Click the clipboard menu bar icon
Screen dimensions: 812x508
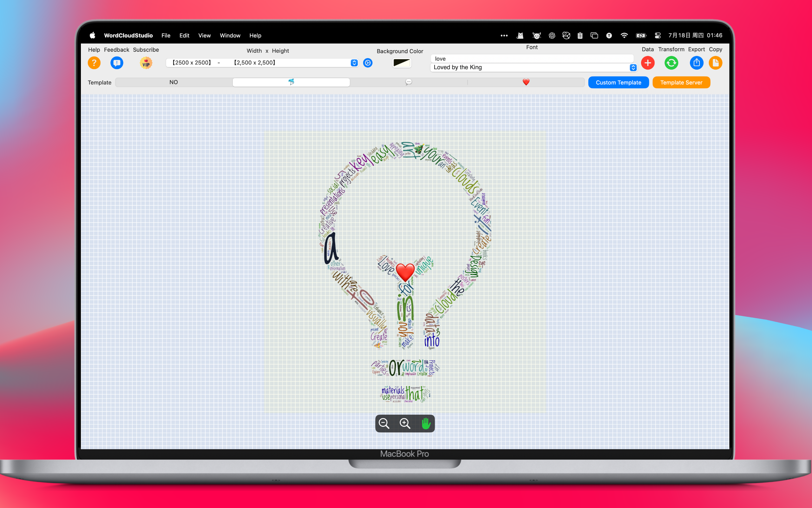pyautogui.click(x=580, y=35)
